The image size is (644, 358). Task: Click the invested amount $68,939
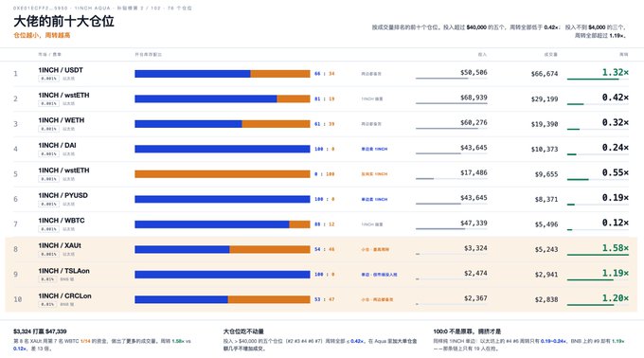(474, 98)
